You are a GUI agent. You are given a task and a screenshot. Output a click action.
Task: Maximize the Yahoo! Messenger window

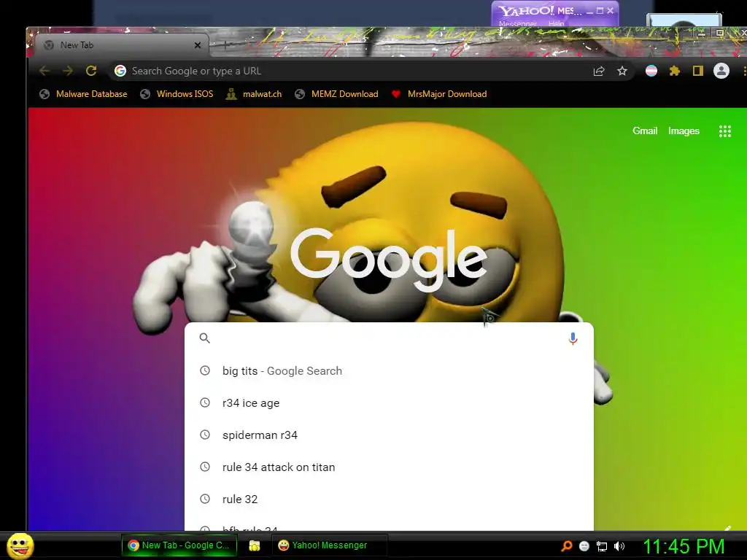pos(600,10)
